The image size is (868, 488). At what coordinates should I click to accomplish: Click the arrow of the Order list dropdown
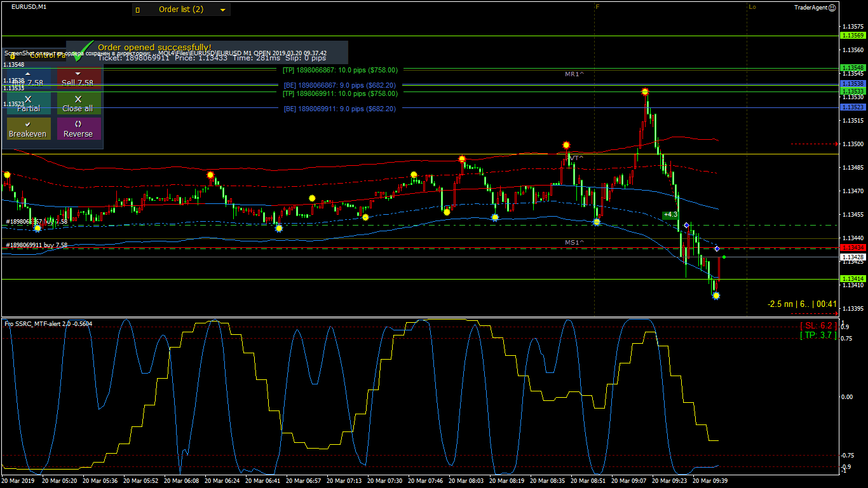(222, 10)
